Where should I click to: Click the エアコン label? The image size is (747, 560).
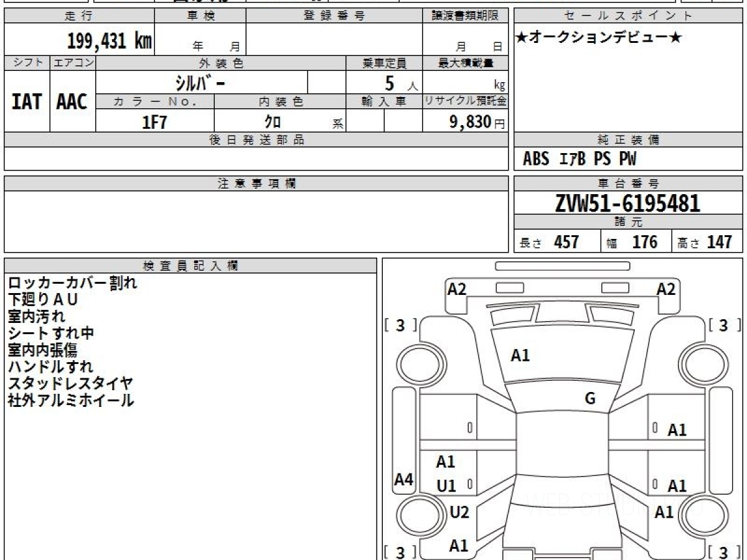click(73, 63)
